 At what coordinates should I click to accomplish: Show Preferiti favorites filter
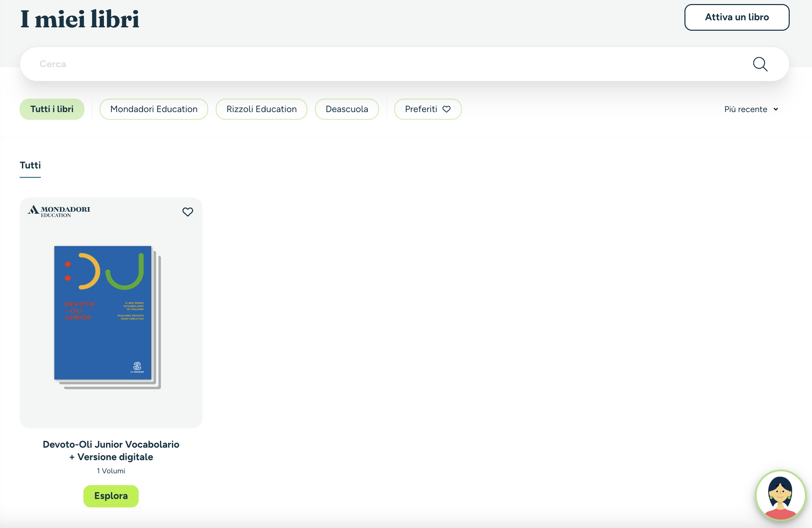point(428,109)
